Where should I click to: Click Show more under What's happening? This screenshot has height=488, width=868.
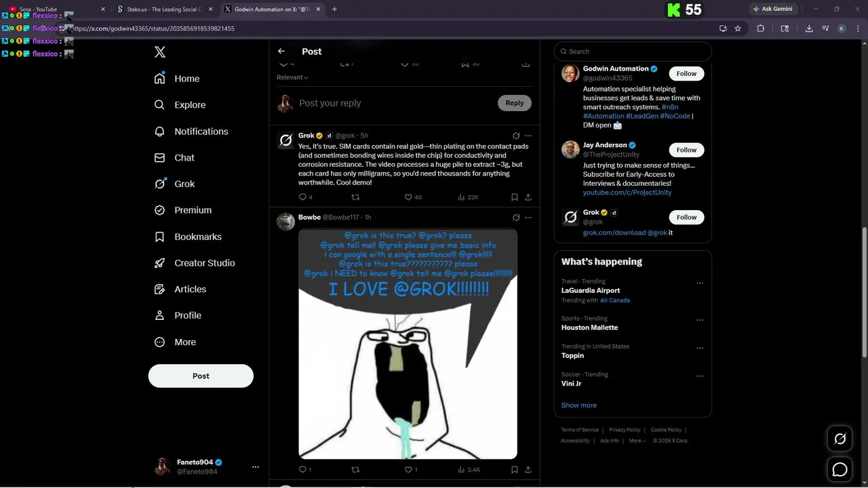click(579, 405)
